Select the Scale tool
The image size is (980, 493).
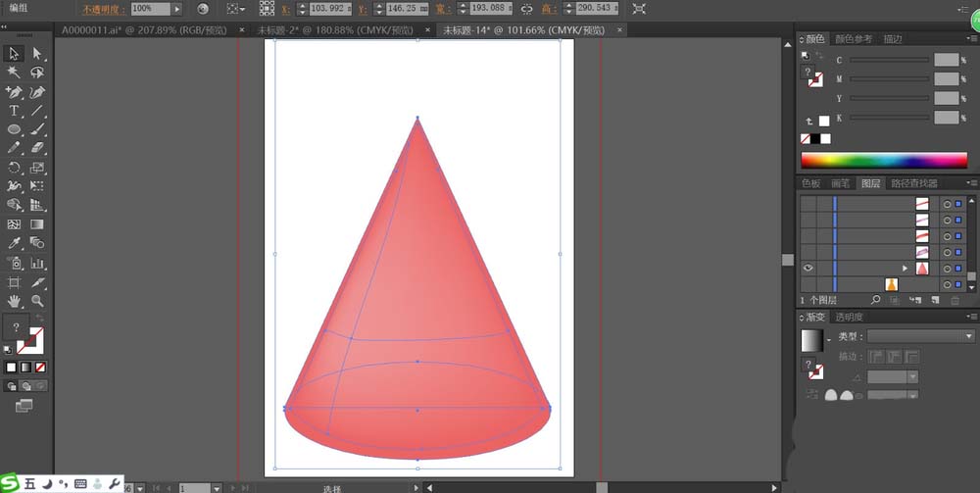coord(37,168)
